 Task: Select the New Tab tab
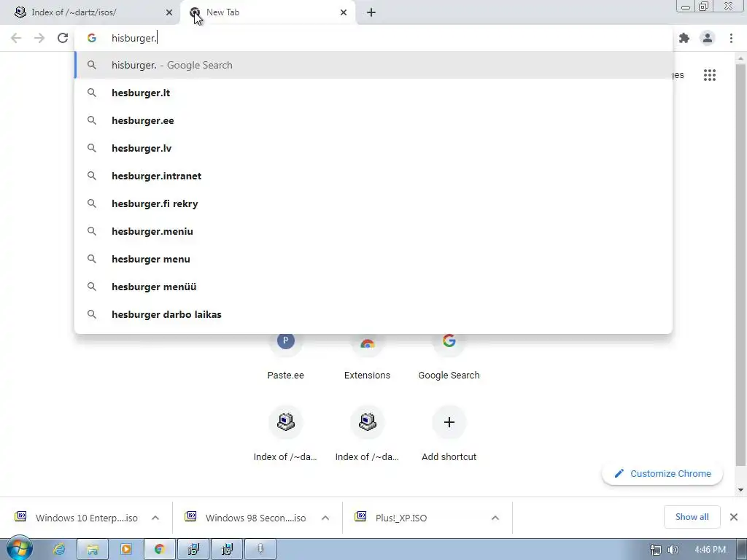(x=268, y=12)
